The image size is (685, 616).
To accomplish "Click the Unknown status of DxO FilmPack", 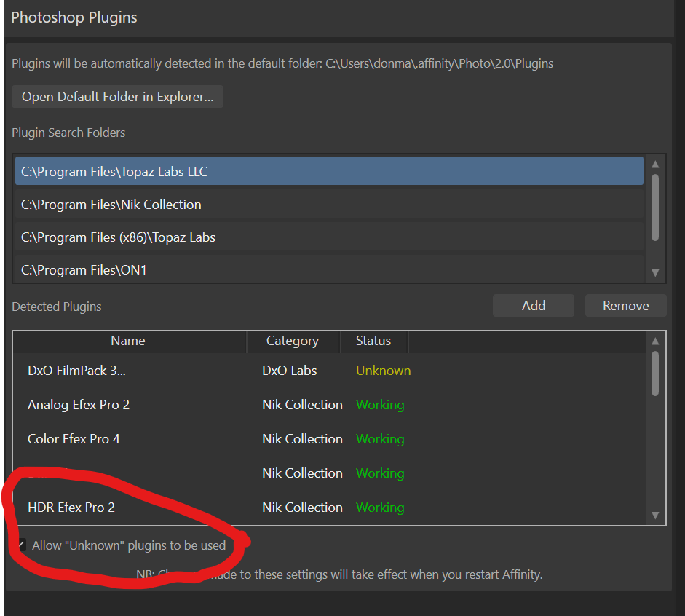I will click(383, 371).
